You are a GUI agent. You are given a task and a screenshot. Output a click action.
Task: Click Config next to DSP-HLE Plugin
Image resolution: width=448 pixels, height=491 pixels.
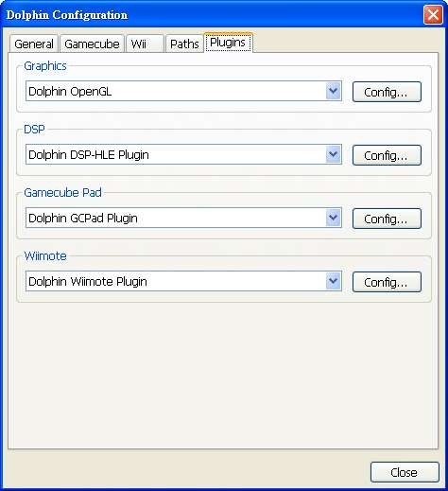387,155
